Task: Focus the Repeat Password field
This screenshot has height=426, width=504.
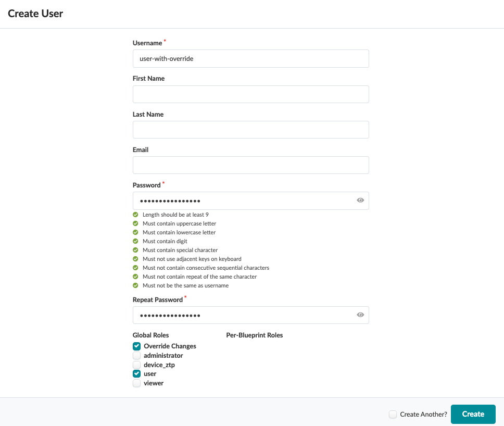Action: pos(242,315)
